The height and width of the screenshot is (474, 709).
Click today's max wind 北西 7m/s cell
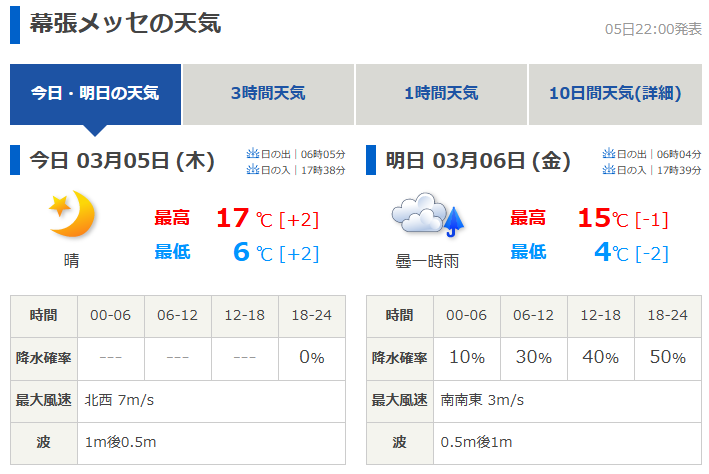[x=118, y=400]
